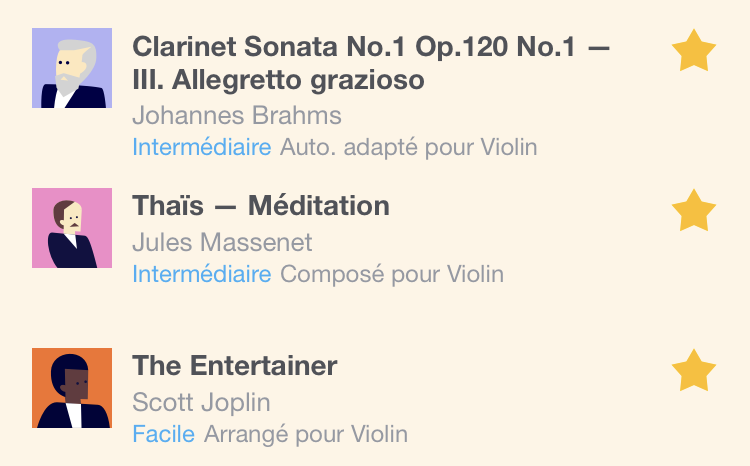This screenshot has width=750, height=466.
Task: Click 'Arrangé pour Violin' text
Action: (306, 434)
